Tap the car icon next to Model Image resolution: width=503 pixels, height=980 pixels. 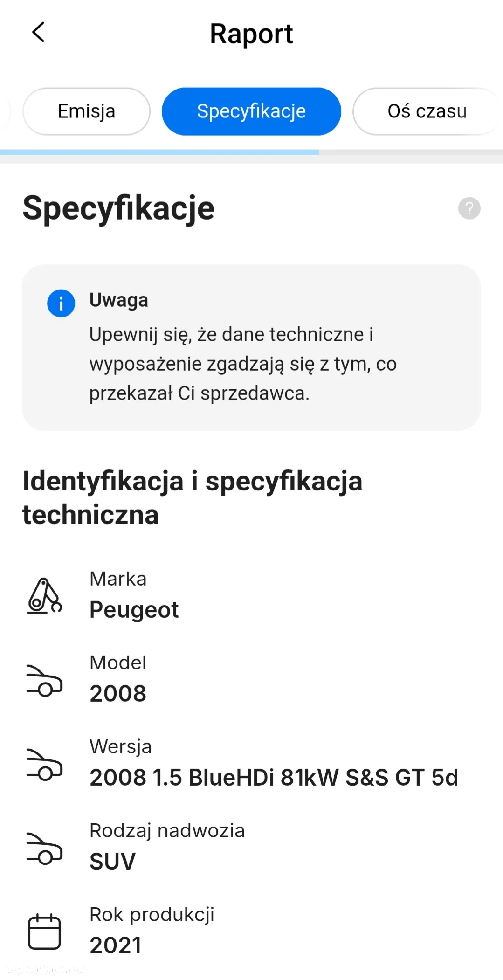44,680
